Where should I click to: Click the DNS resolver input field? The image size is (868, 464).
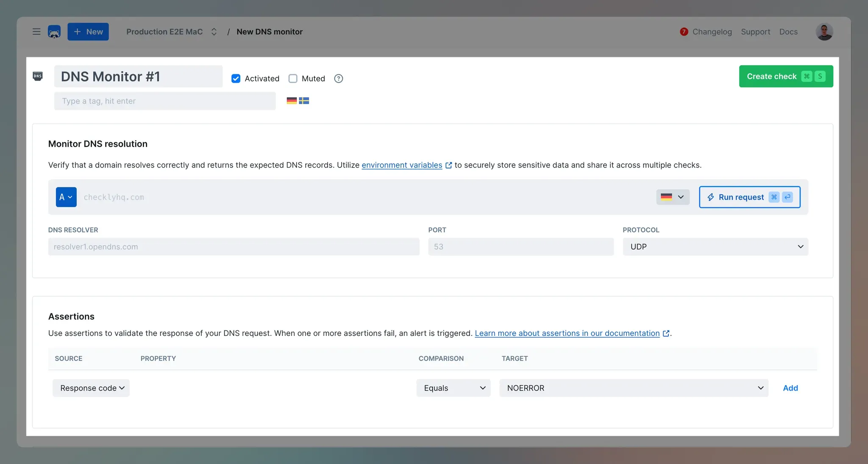[234, 247]
